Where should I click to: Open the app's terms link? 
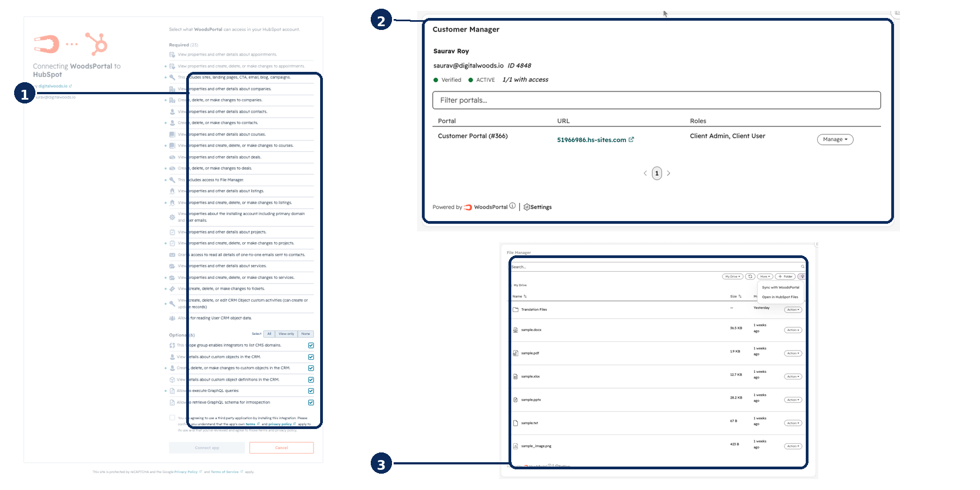pyautogui.click(x=252, y=424)
